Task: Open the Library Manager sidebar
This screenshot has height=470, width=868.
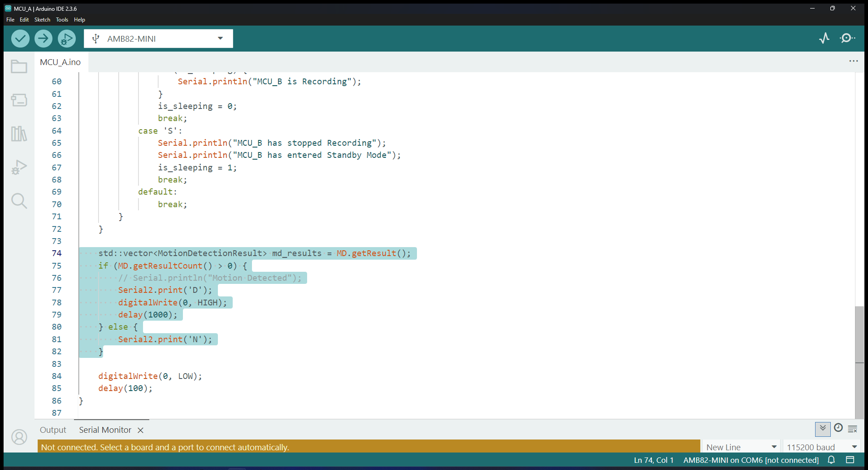Action: pos(19,134)
